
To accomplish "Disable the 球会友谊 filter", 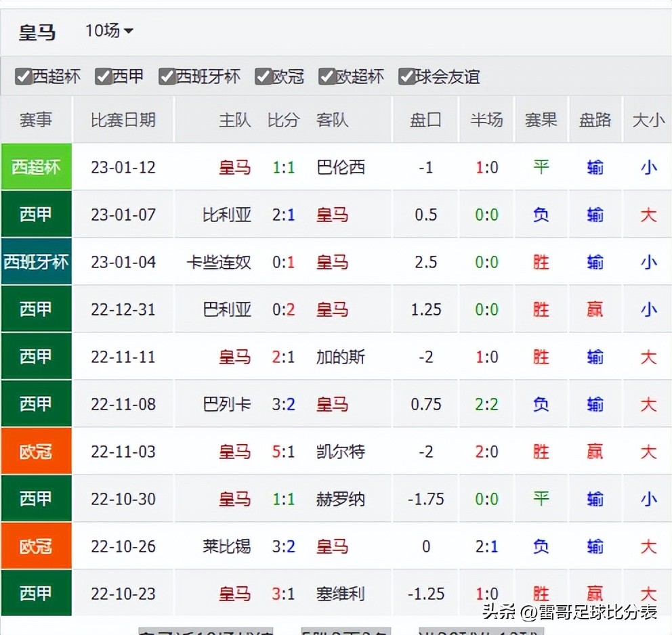I will [x=405, y=76].
